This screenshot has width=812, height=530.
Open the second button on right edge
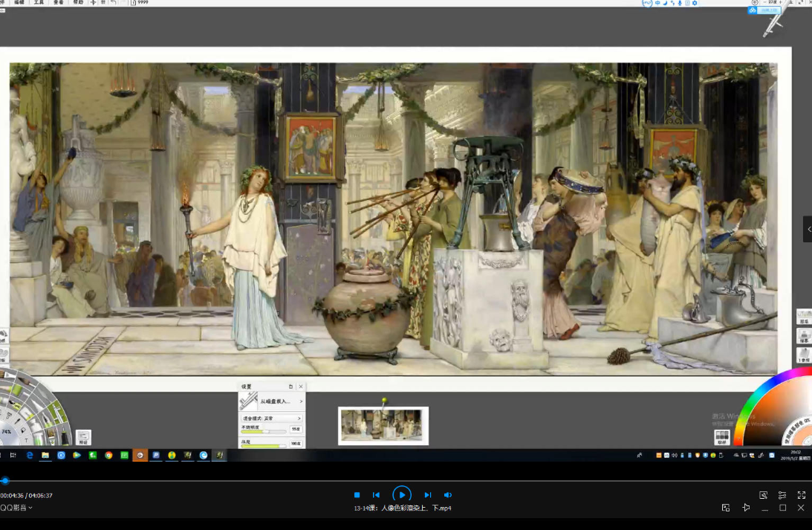tap(805, 336)
